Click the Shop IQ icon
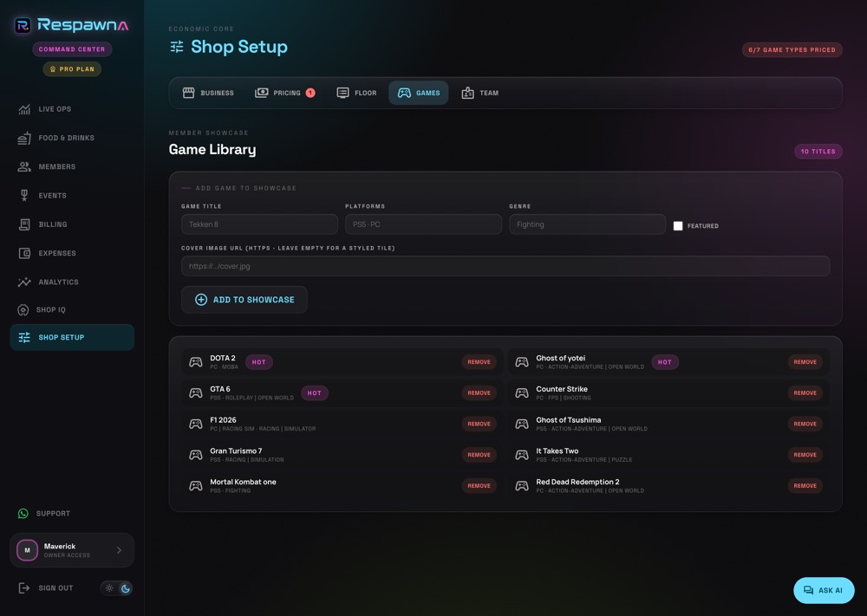 pos(23,310)
